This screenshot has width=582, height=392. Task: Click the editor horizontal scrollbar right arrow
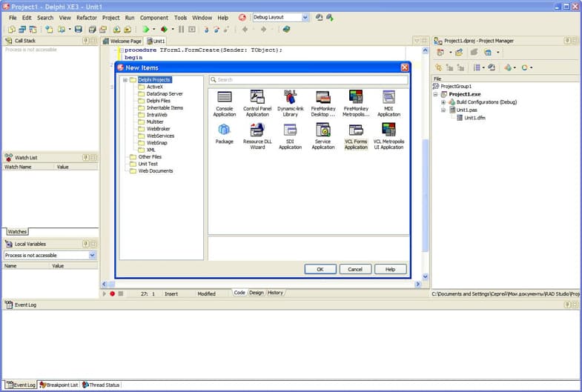(418, 284)
